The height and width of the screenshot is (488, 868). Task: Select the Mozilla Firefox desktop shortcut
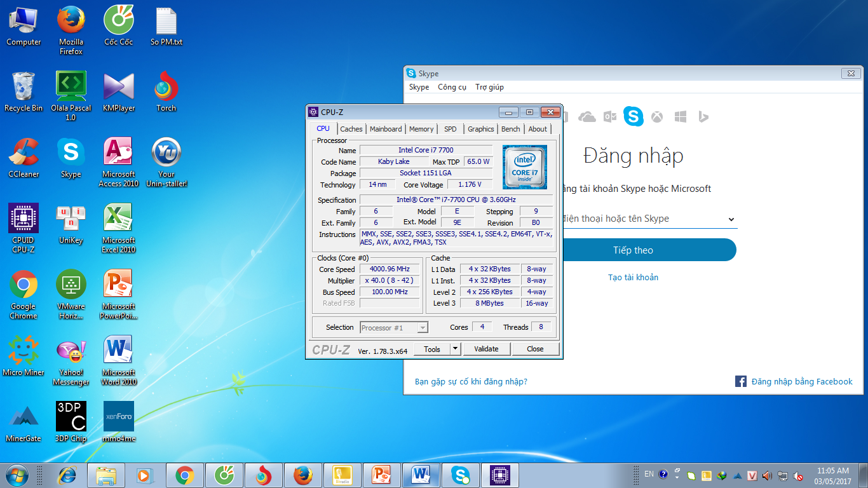[x=71, y=30]
